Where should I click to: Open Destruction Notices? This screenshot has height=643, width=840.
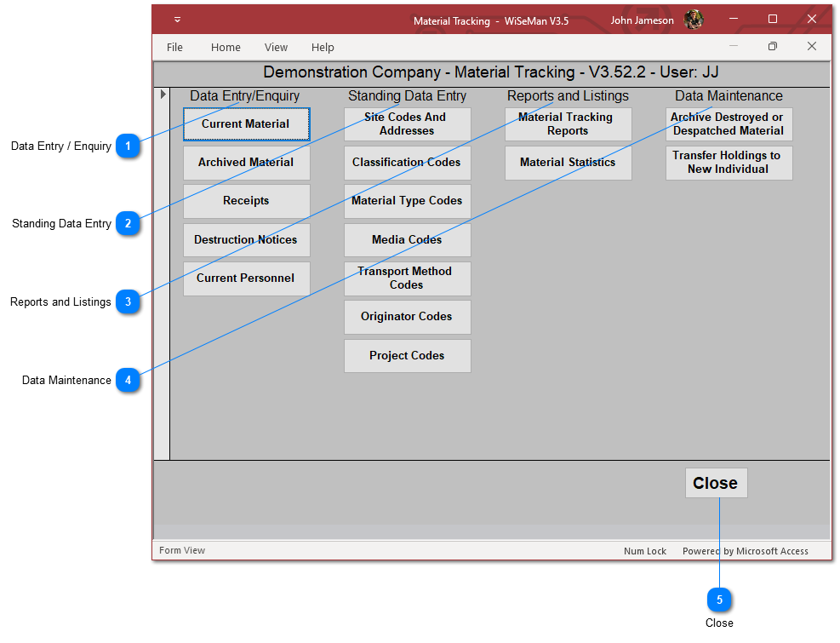tap(246, 240)
